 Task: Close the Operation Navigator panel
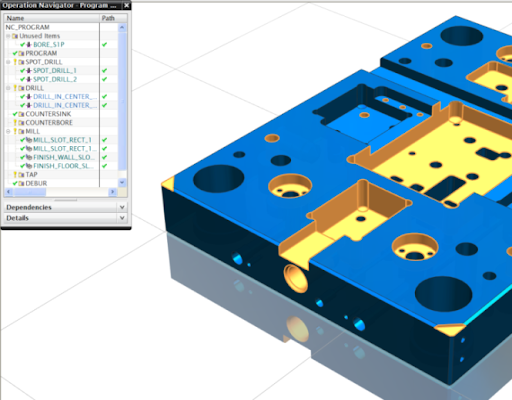click(127, 5)
